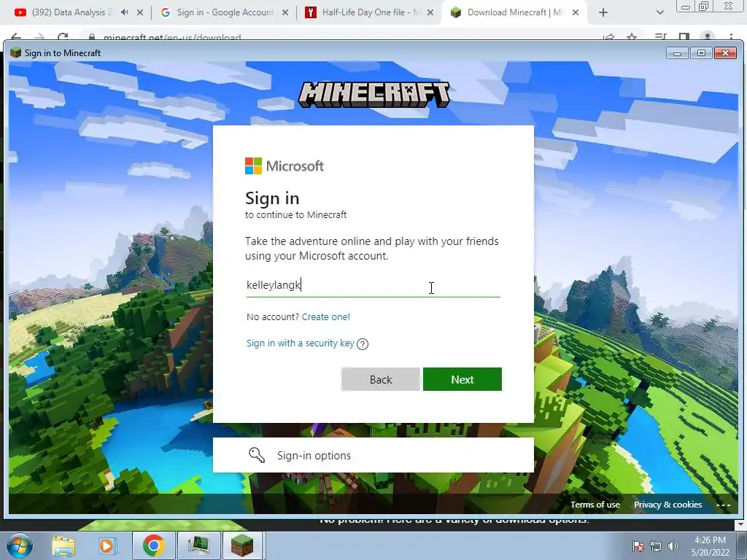Mute audio on the YouTube tab
The height and width of the screenshot is (560, 747).
[x=124, y=12]
